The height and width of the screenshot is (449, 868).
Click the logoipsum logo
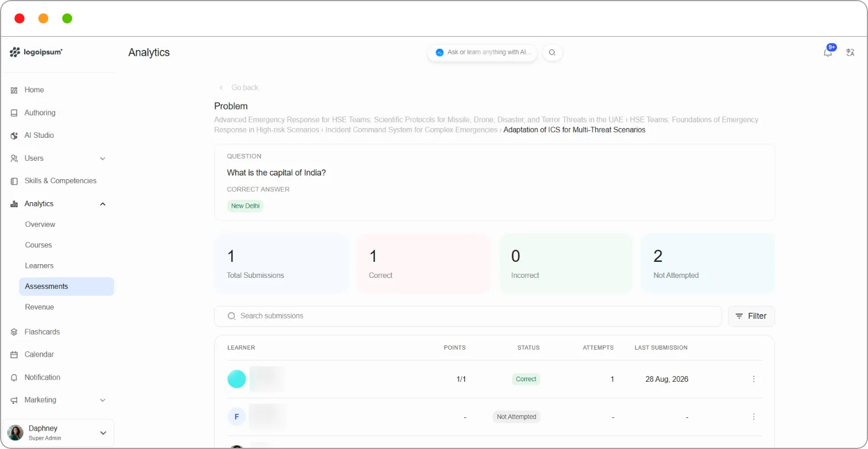coord(36,52)
